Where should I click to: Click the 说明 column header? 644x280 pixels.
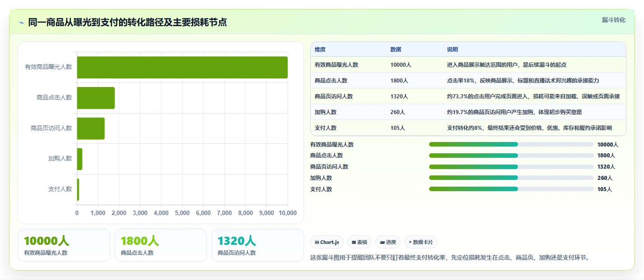(x=453, y=50)
